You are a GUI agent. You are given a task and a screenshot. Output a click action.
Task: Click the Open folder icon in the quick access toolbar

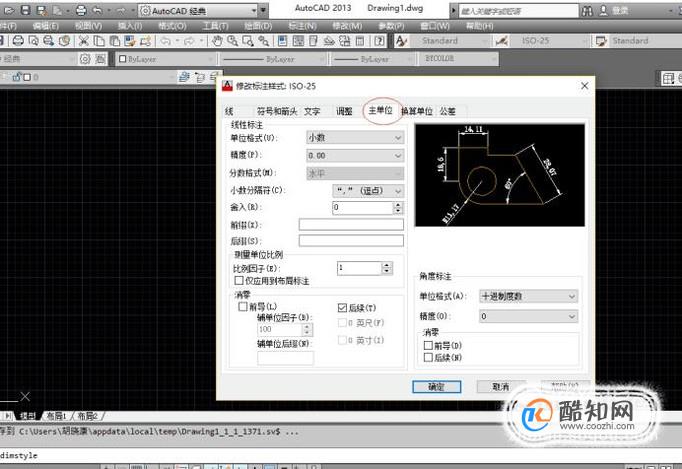coord(9,10)
